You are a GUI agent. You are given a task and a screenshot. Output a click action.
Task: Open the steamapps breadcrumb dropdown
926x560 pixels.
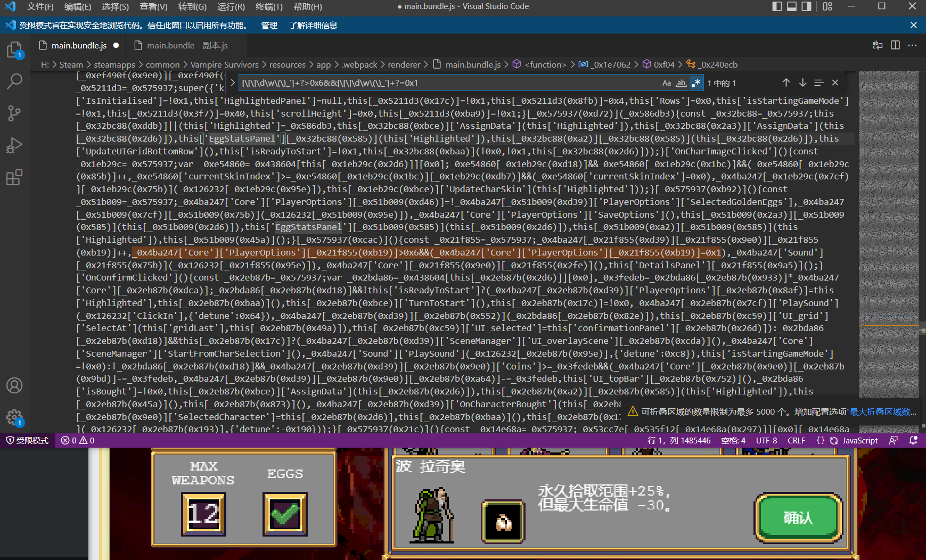click(114, 64)
